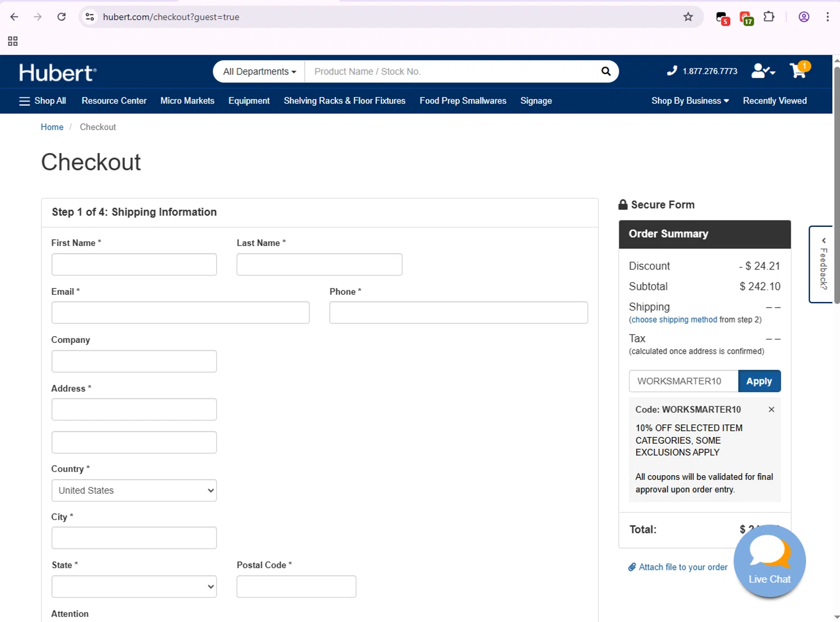Screen dimensions: 840x622
Task: Click Step 1 of 4: Shipping Information heading
Action: (134, 212)
